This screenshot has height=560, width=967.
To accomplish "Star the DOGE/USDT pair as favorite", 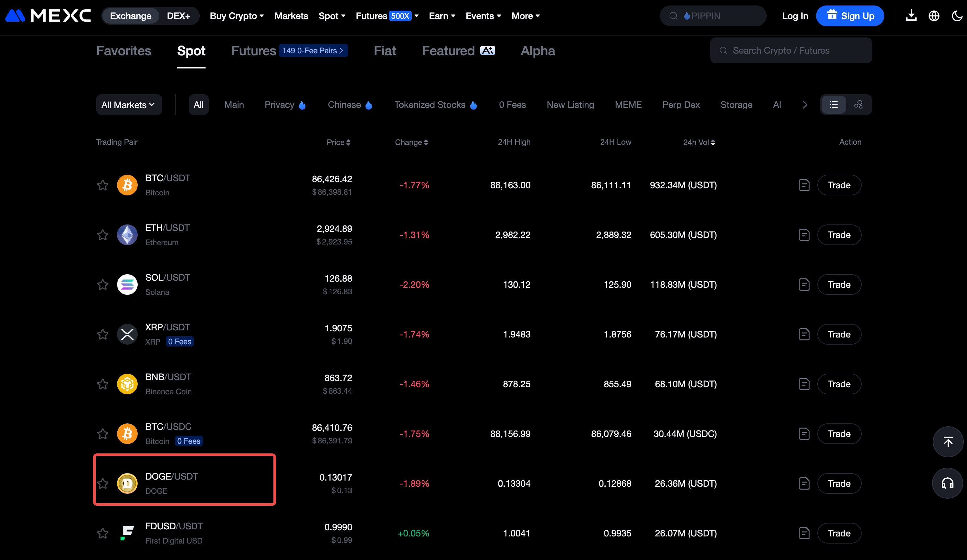I will point(102,483).
